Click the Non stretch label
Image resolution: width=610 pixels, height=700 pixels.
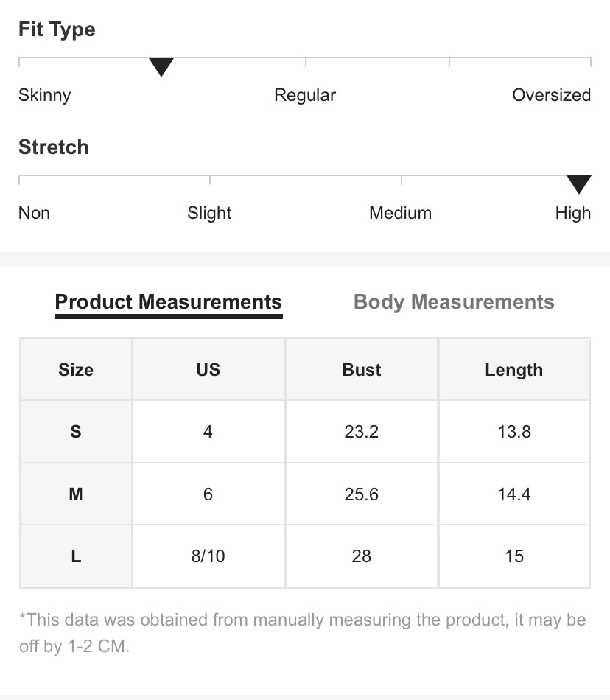(35, 213)
